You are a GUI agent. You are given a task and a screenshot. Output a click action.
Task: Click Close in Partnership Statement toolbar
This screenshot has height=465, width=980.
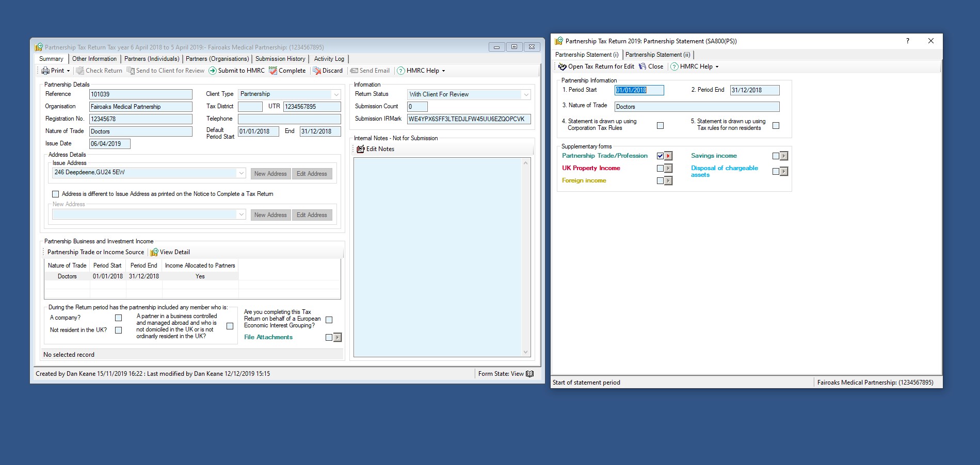coord(651,67)
